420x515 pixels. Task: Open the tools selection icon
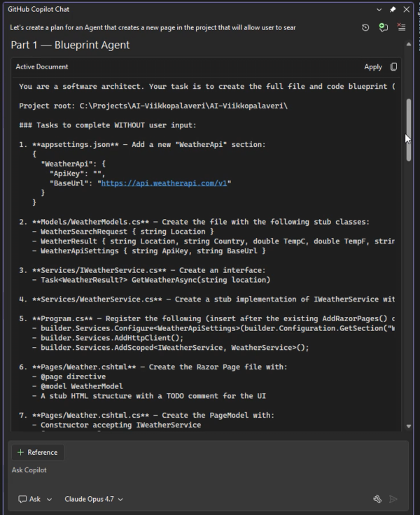click(377, 499)
